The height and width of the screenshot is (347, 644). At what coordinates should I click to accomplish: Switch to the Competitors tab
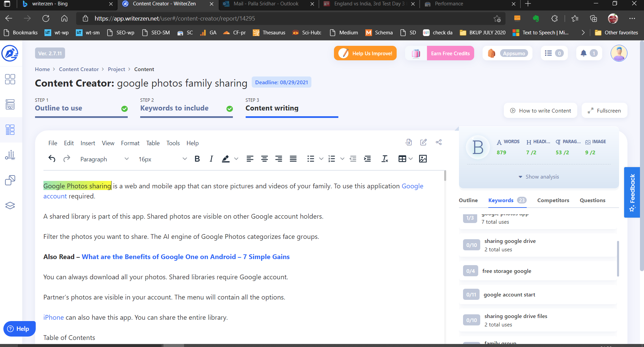pyautogui.click(x=553, y=200)
